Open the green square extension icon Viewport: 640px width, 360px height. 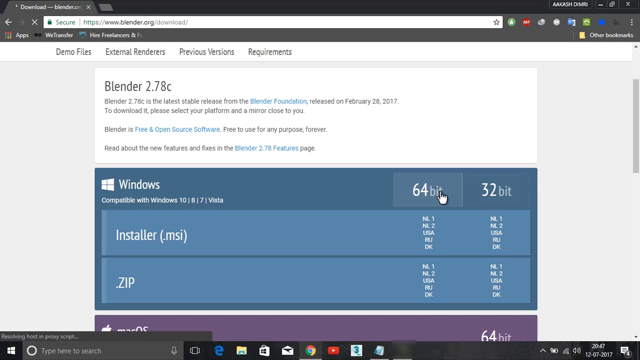(x=587, y=22)
